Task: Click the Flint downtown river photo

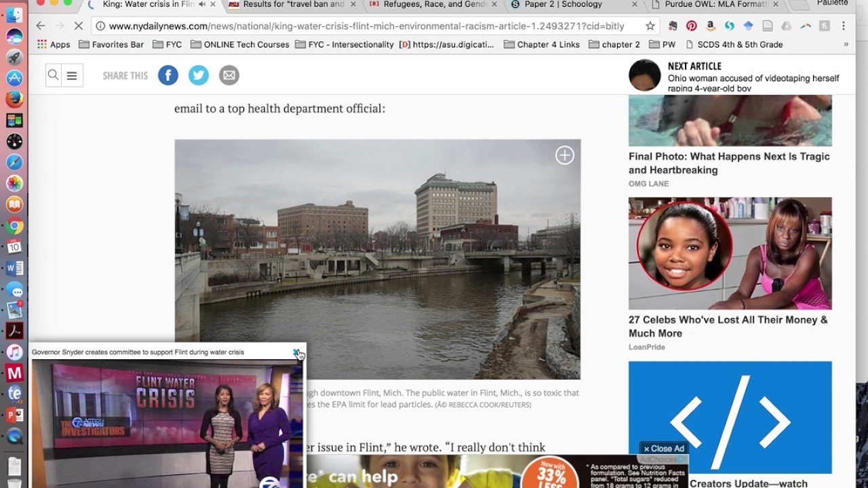Action: point(378,259)
